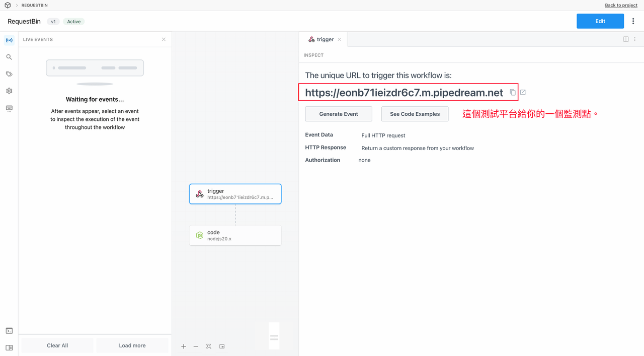Click the Clear All button

point(57,345)
